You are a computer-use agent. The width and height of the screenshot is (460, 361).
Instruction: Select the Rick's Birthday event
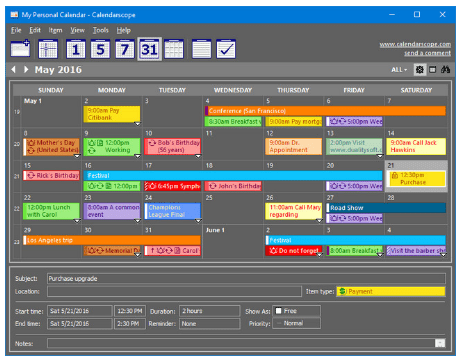(x=51, y=175)
